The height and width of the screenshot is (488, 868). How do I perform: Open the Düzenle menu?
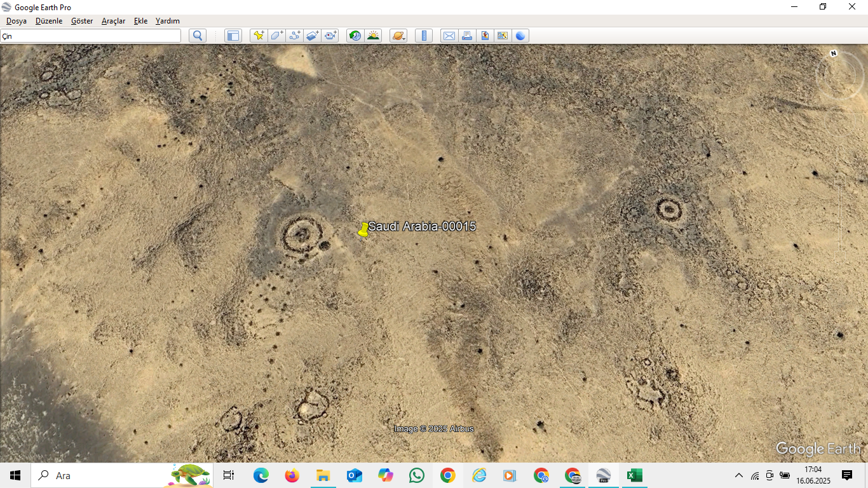[49, 21]
